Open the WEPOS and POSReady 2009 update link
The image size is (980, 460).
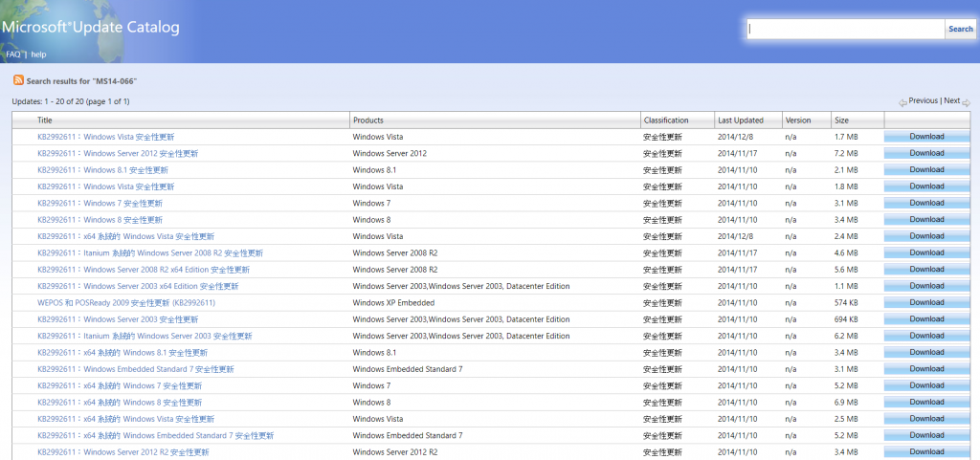click(126, 303)
